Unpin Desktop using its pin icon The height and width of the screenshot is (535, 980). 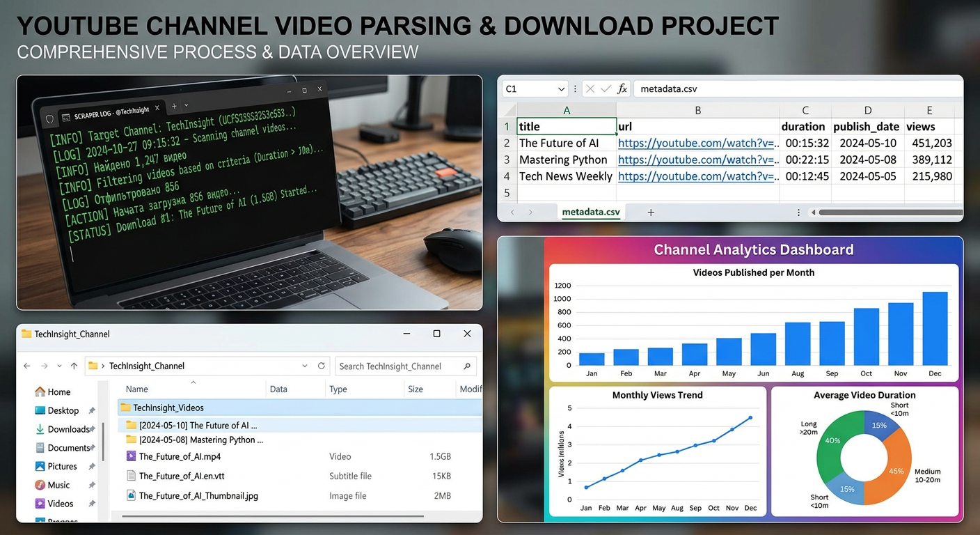tap(92, 411)
